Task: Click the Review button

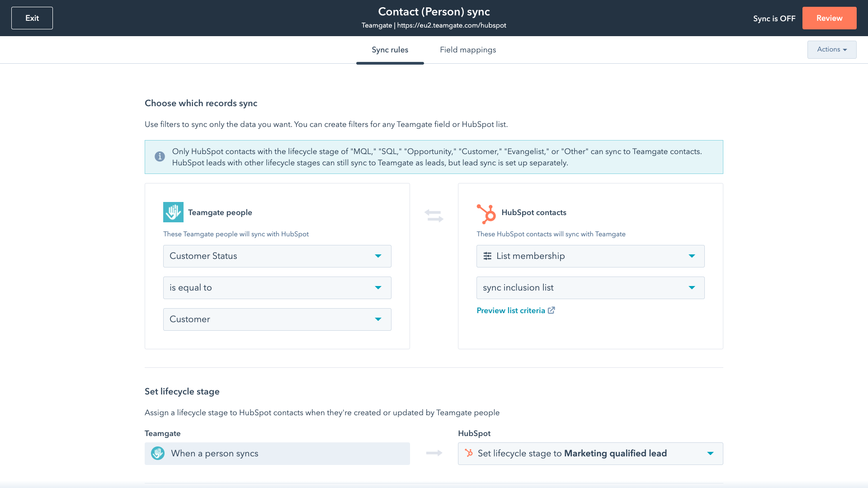Action: point(829,18)
